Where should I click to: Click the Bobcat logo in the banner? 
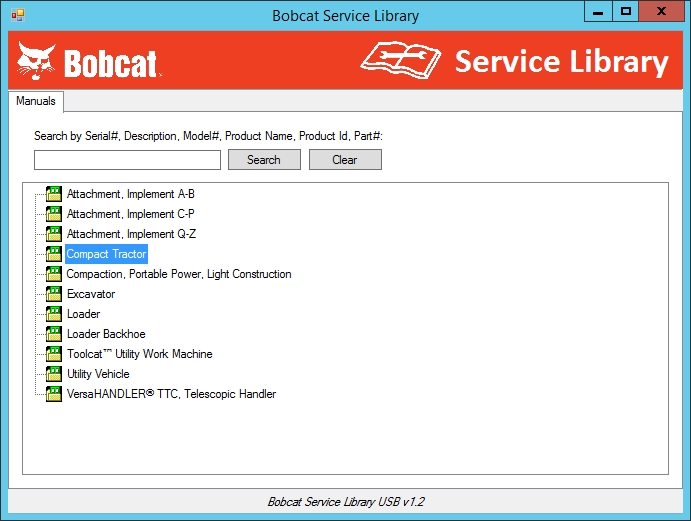pyautogui.click(x=88, y=63)
